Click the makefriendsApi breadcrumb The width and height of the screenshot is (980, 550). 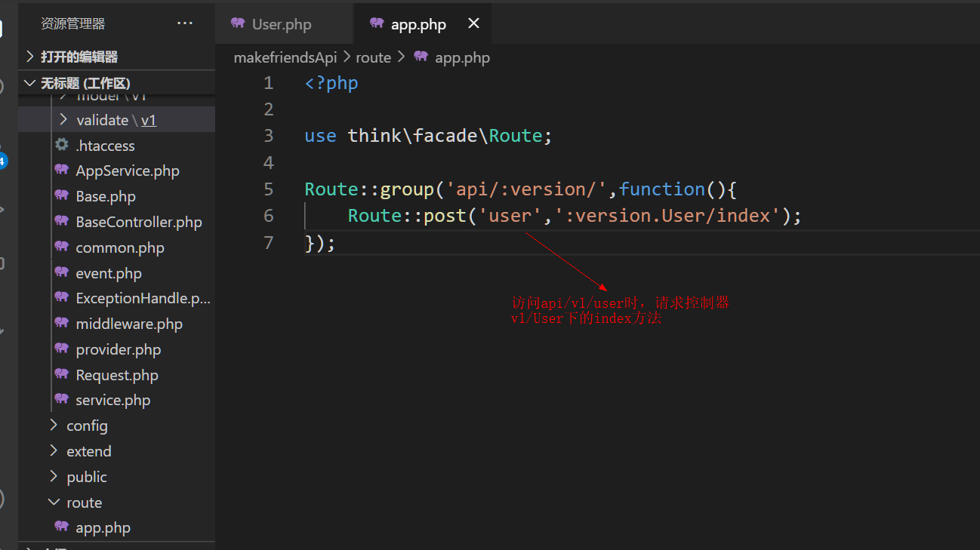pyautogui.click(x=285, y=57)
